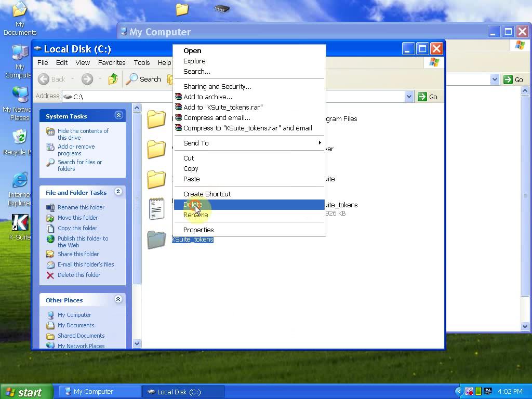Click the Search toolbar button
The image size is (532, 399).
coord(143,79)
